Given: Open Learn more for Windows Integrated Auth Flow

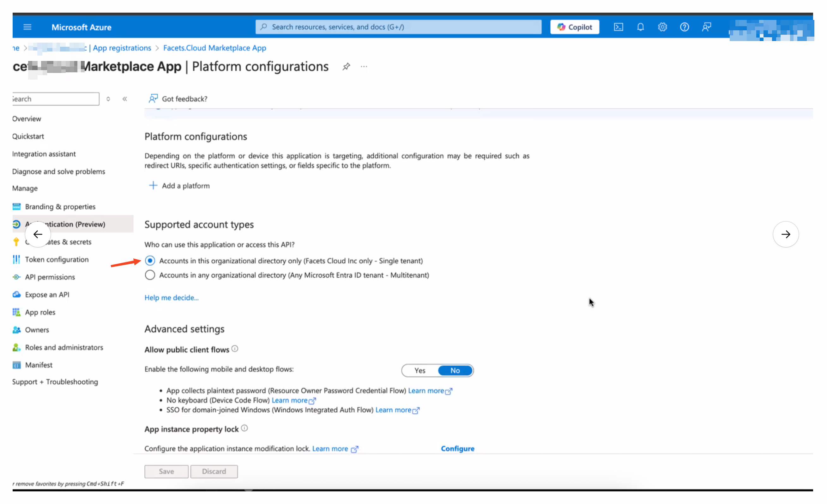Looking at the screenshot, I should (x=397, y=410).
